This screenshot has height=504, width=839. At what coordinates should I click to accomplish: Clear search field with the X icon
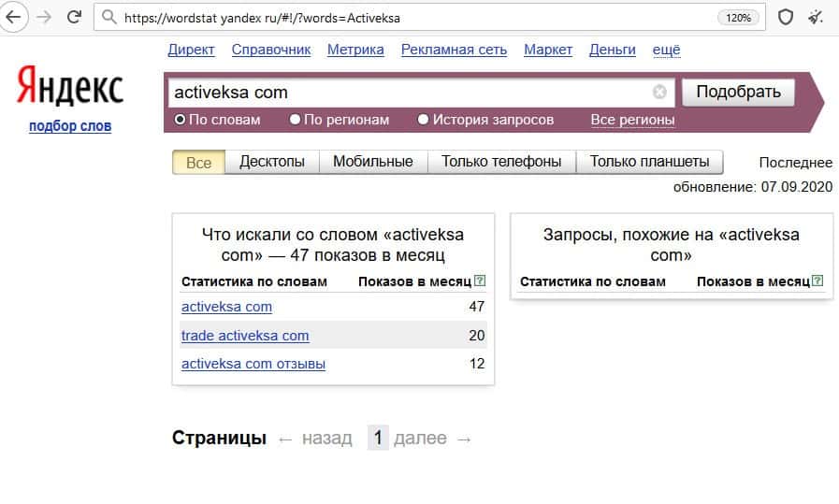coord(659,92)
